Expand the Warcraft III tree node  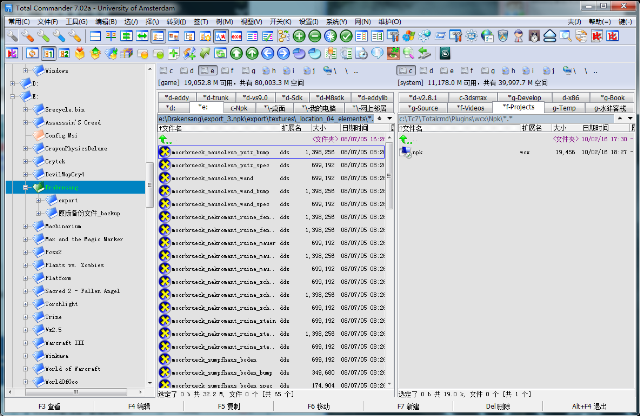pyautogui.click(x=25, y=341)
